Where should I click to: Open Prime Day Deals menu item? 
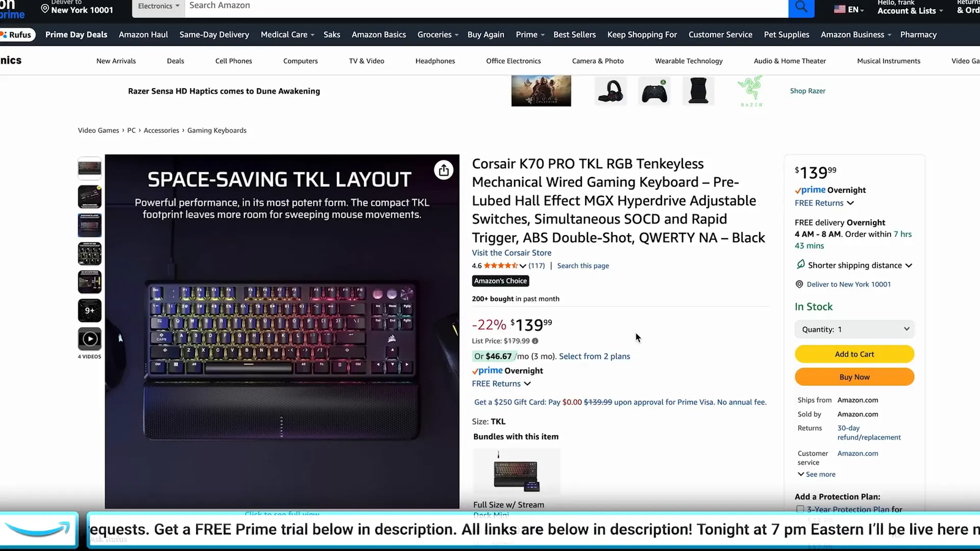point(76,35)
